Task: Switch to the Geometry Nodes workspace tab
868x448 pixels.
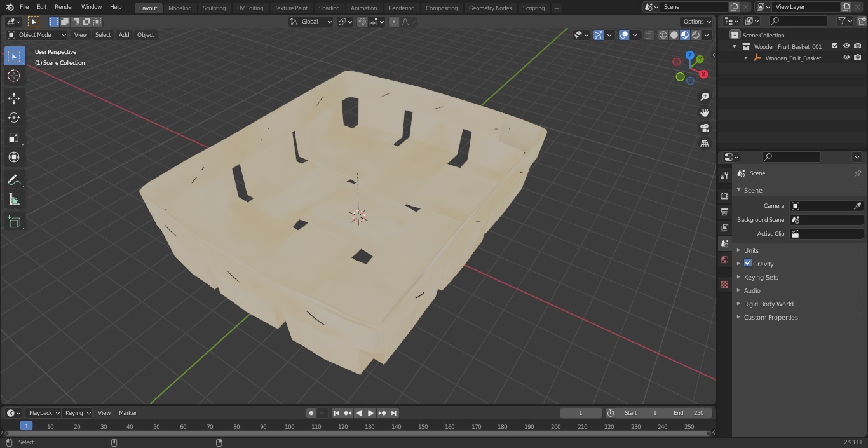Action: coord(490,8)
